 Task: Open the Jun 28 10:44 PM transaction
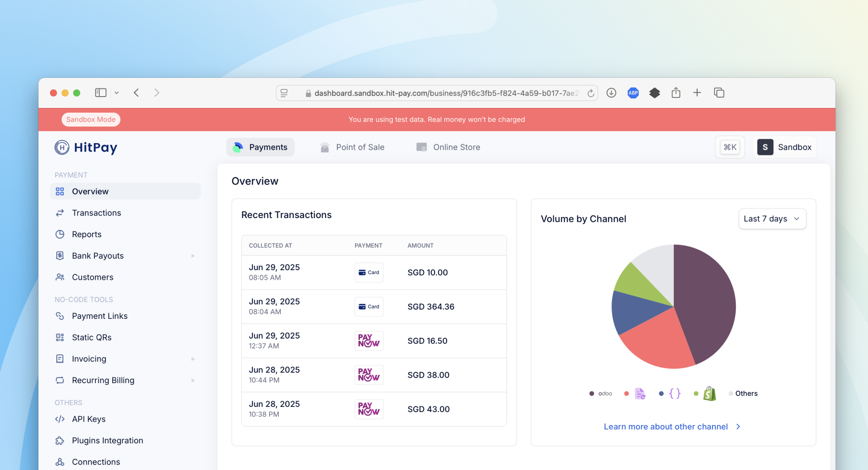click(374, 375)
